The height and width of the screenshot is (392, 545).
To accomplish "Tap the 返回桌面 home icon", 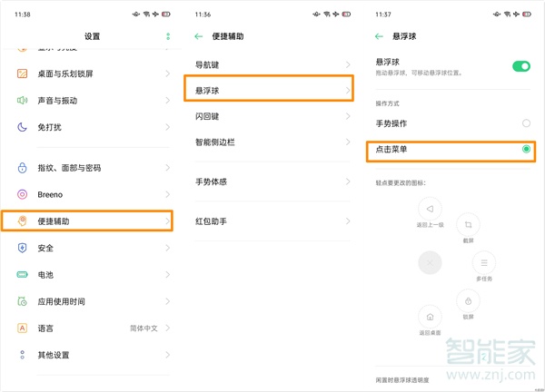I will click(430, 316).
